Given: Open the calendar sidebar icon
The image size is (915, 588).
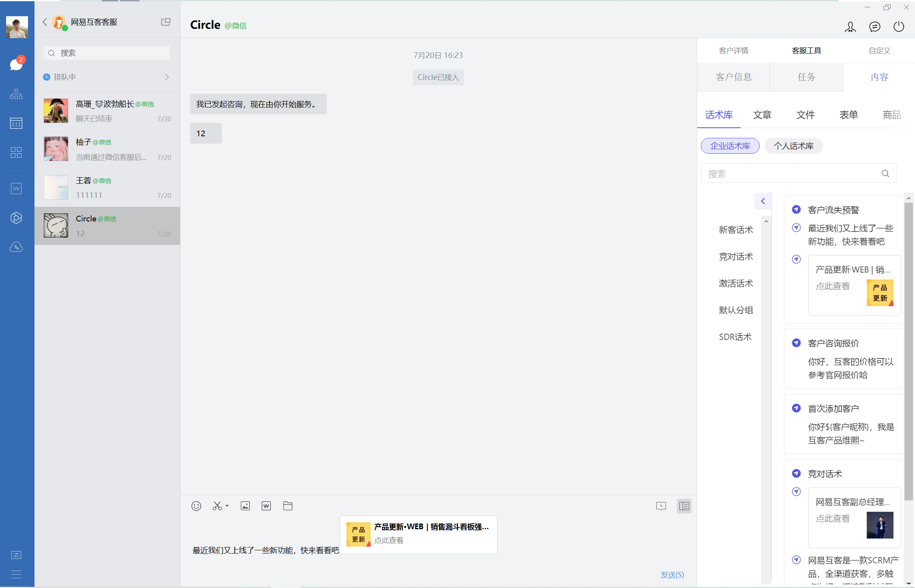Looking at the screenshot, I should click(x=16, y=123).
